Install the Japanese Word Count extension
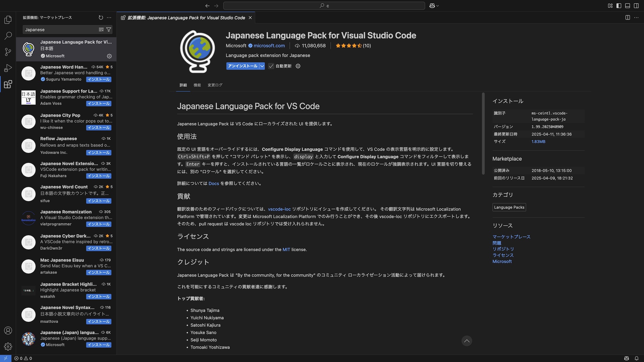The image size is (644, 362). pyautogui.click(x=99, y=201)
